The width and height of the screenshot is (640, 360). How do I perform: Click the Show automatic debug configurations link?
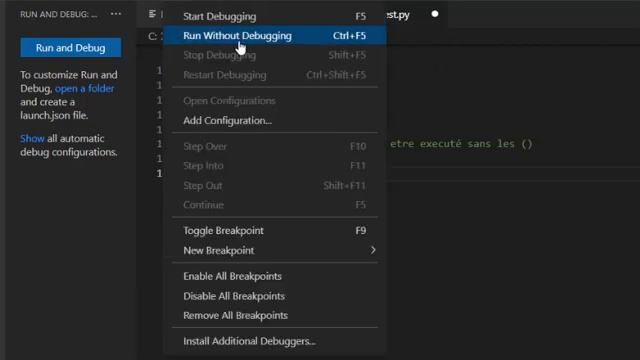point(32,138)
